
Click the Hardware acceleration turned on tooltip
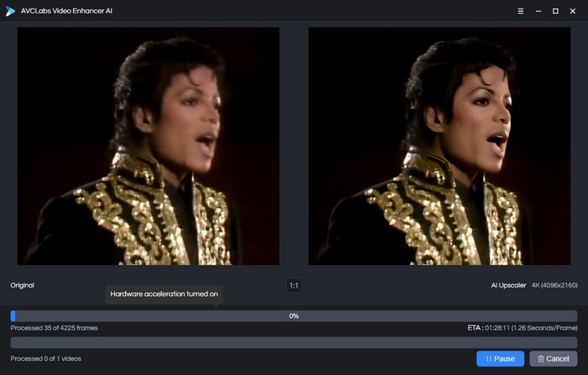tap(164, 294)
